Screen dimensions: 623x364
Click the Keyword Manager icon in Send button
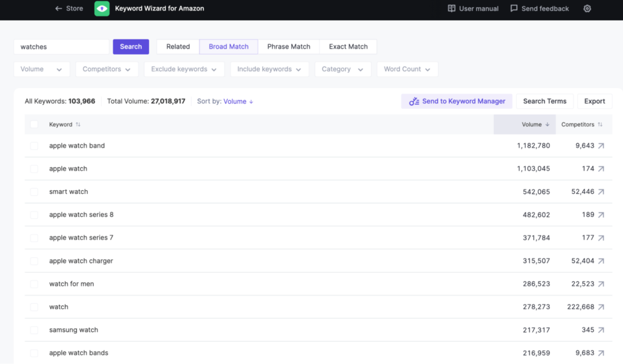pyautogui.click(x=414, y=101)
